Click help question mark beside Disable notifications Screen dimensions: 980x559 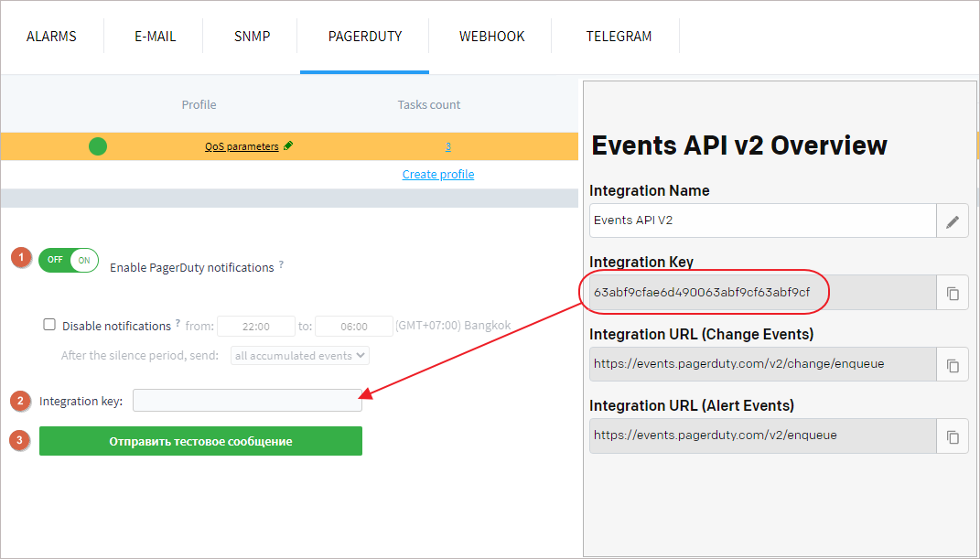tap(178, 324)
